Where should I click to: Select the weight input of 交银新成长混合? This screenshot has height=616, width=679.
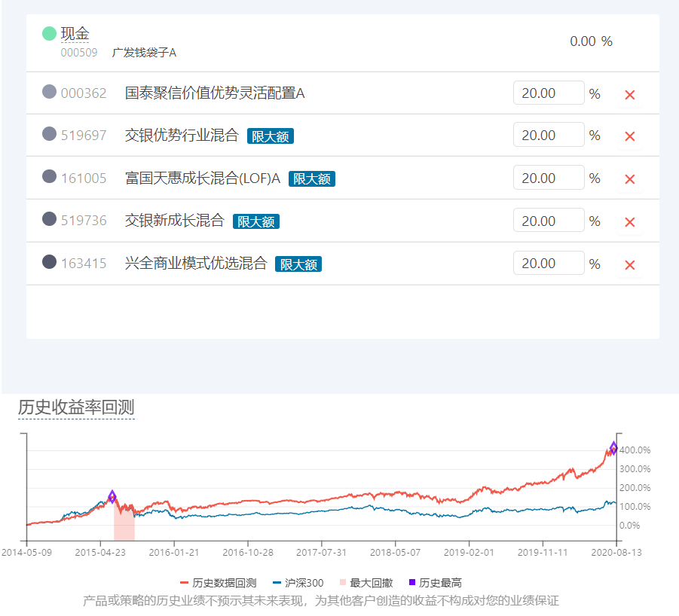(548, 221)
